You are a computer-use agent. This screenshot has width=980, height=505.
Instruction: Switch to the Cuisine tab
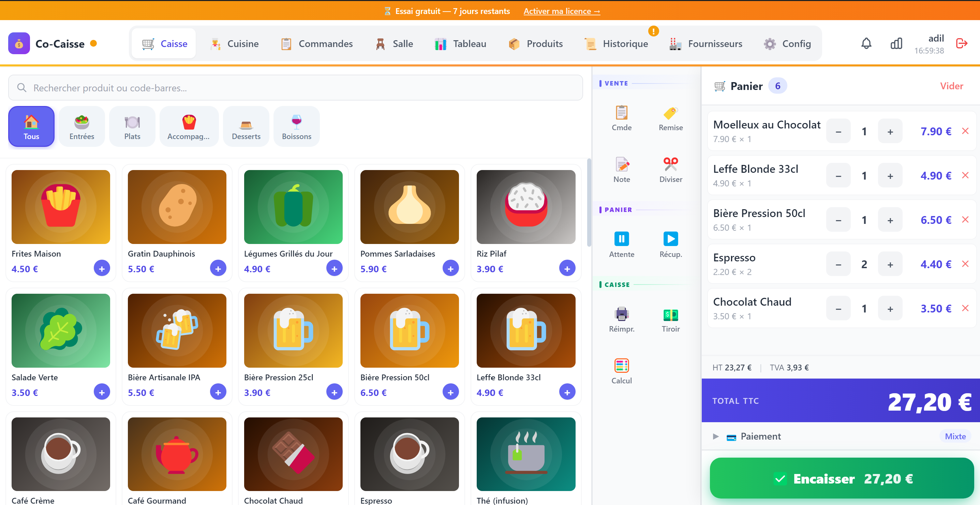coord(235,43)
